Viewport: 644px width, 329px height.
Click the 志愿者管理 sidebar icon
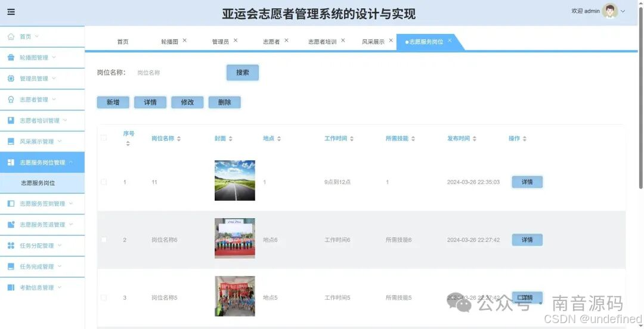[x=11, y=100]
